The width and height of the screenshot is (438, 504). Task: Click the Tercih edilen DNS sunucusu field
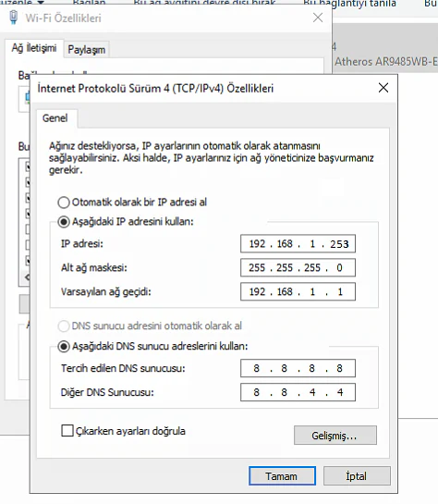click(x=298, y=368)
